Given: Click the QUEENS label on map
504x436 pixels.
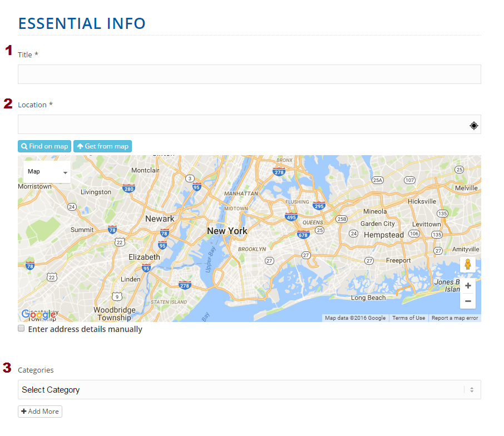Looking at the screenshot, I should 313,222.
